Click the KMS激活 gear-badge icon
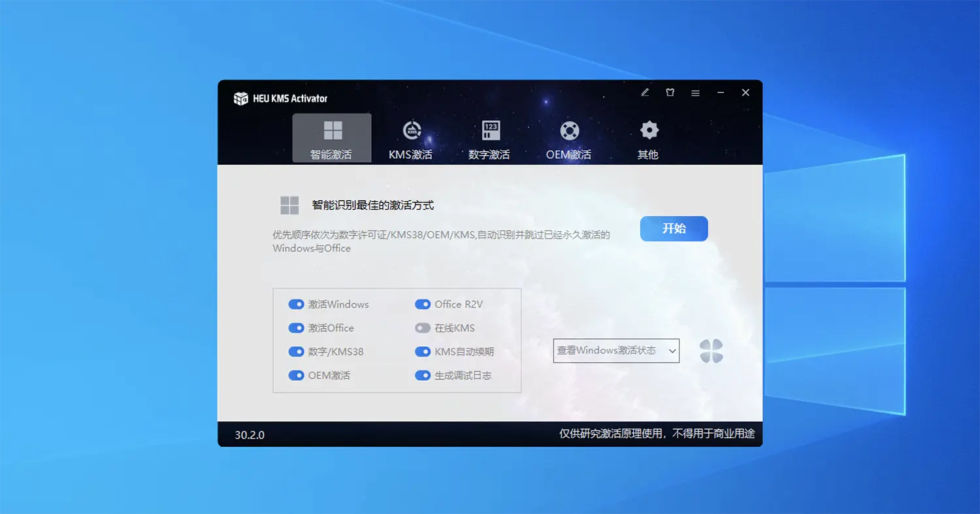Image resolution: width=980 pixels, height=514 pixels. click(x=411, y=130)
